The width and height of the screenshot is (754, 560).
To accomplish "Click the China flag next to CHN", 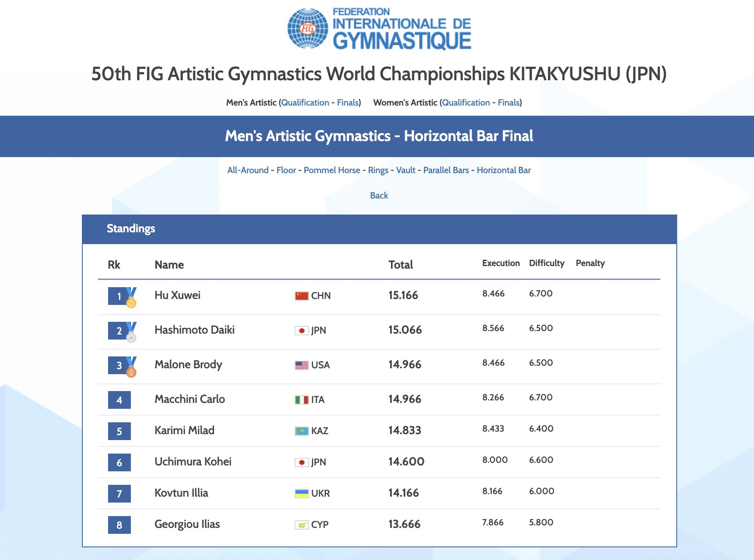I will [301, 296].
